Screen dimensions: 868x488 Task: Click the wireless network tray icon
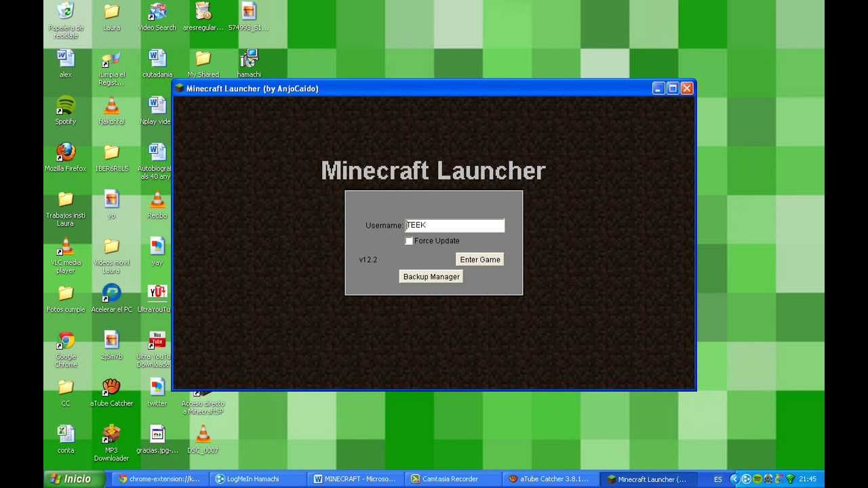click(790, 479)
